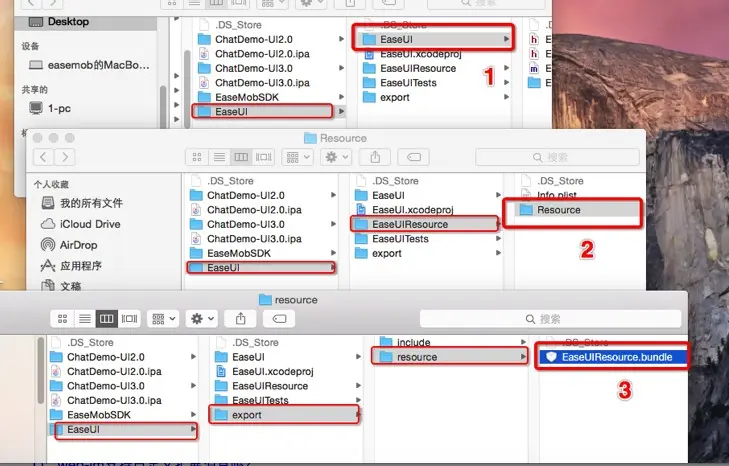Expand ChatDemo-UI2.0 arrow in bottom window
The image size is (729, 466).
pyautogui.click(x=193, y=357)
